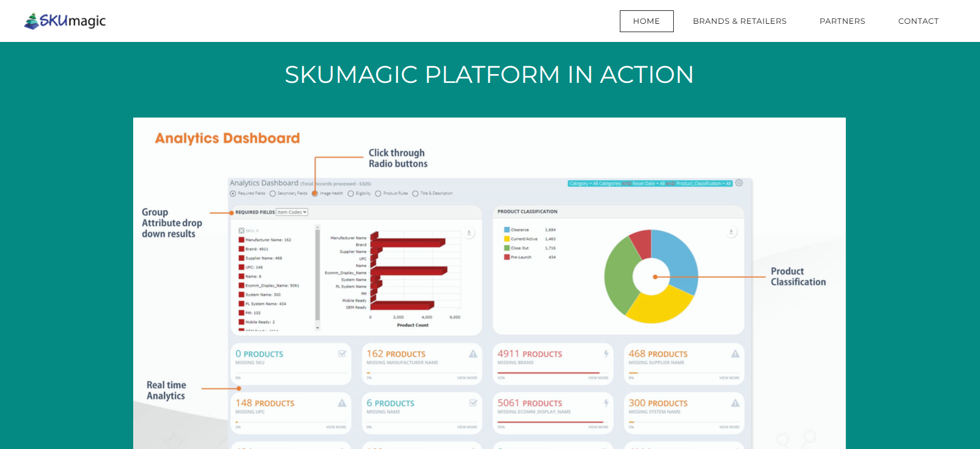Click the Missing Brand progress bar
Image resolution: width=980 pixels, height=449 pixels.
553,373
